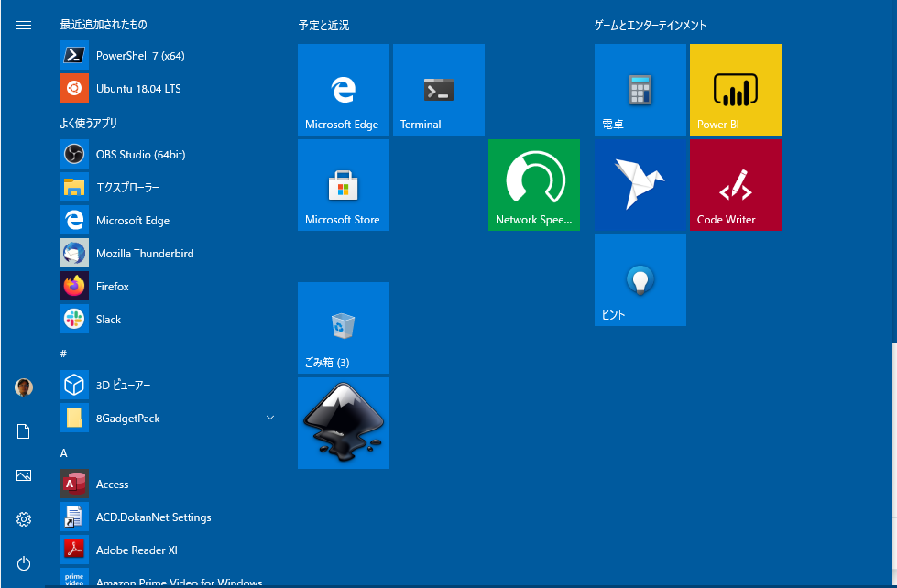This screenshot has width=897, height=588.
Task: Launch the Code Writer tile
Action: (x=735, y=185)
